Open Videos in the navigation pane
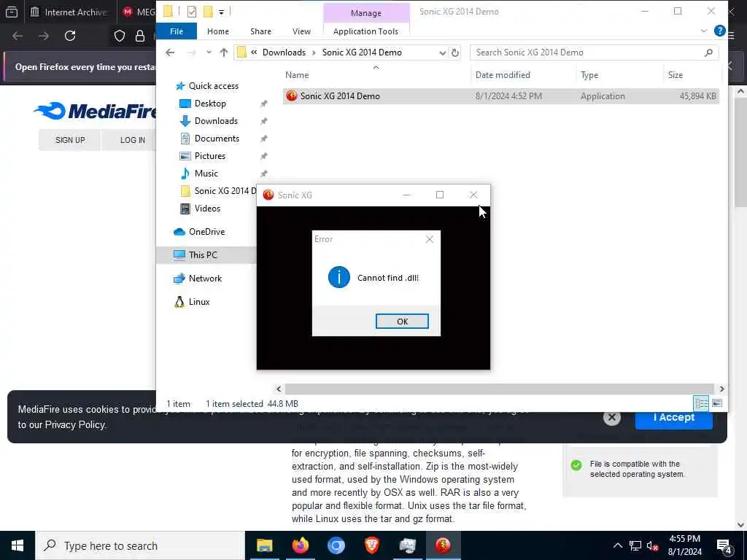 tap(207, 208)
